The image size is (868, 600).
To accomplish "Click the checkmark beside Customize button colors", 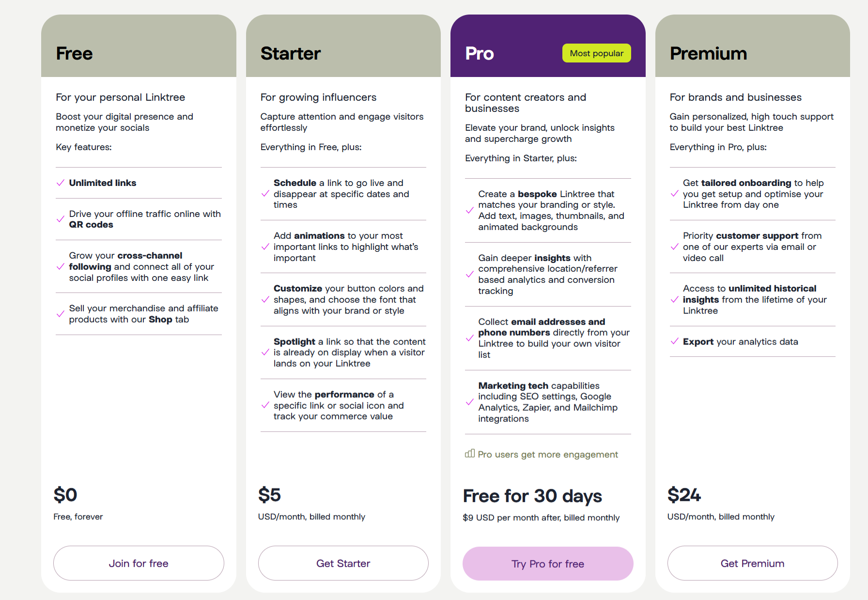I will (x=265, y=299).
